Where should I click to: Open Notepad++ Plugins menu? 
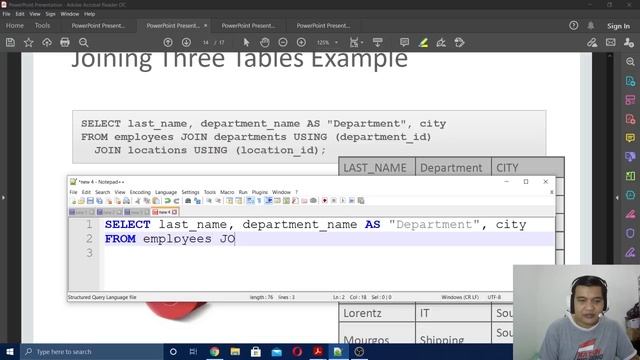click(260, 192)
